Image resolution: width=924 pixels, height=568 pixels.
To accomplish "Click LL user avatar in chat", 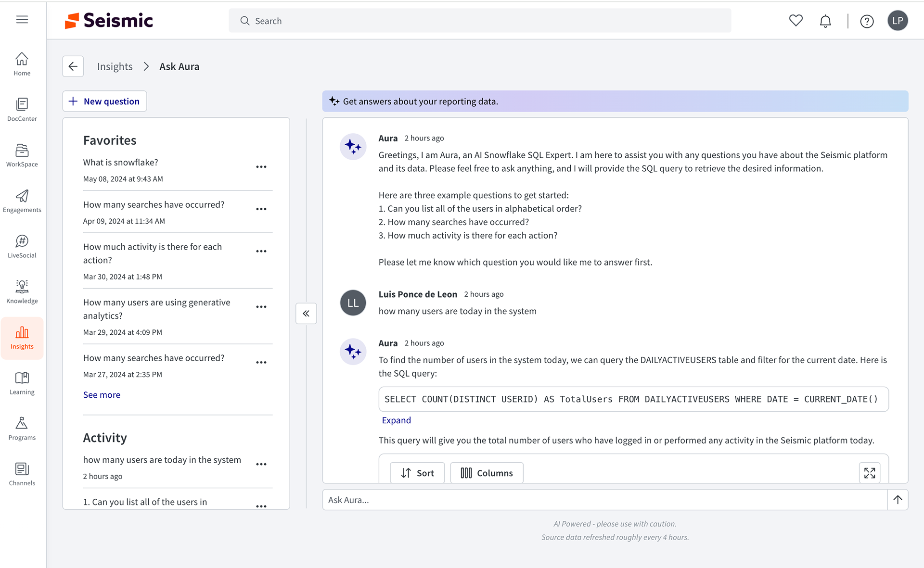I will click(x=353, y=303).
